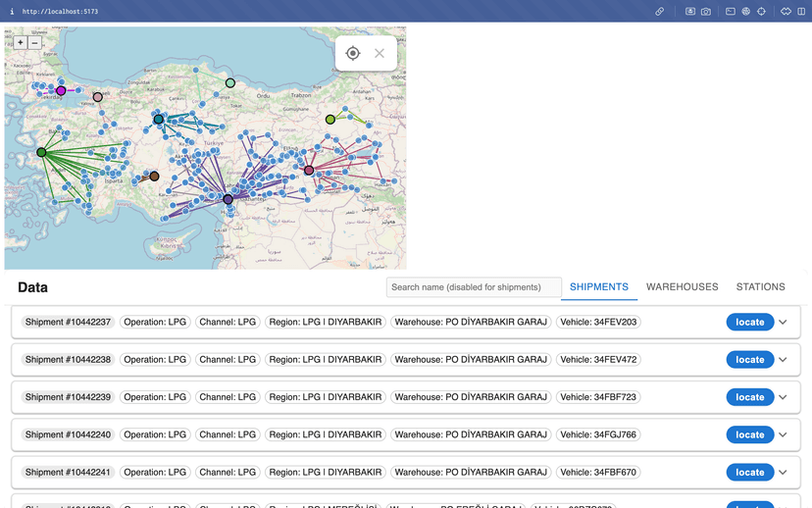Click the Search name input field

473,287
